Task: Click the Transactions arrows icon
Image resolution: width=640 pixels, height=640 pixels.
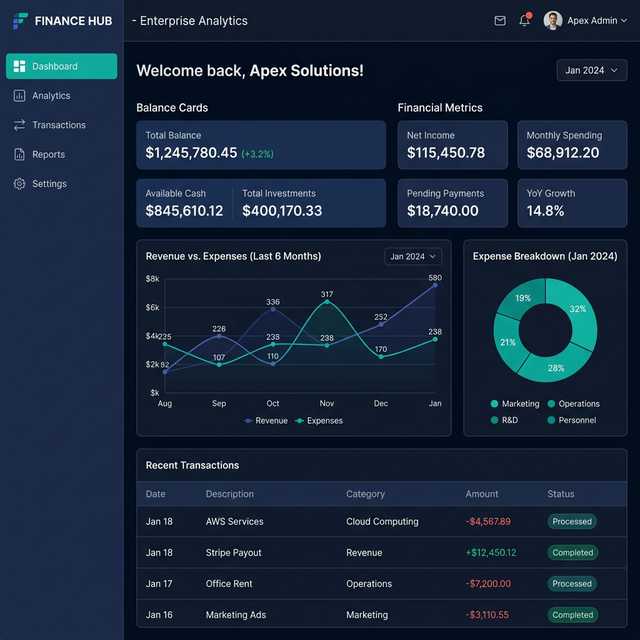Action: (x=19, y=125)
